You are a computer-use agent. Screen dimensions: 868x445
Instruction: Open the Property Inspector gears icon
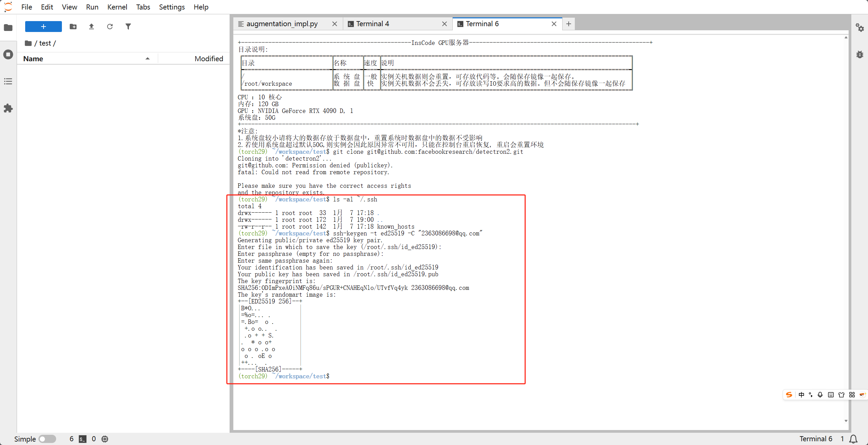point(860,28)
